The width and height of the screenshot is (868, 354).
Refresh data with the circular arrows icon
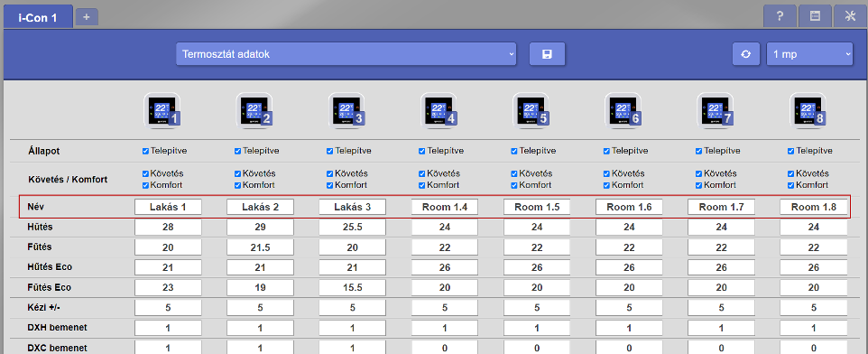[746, 54]
